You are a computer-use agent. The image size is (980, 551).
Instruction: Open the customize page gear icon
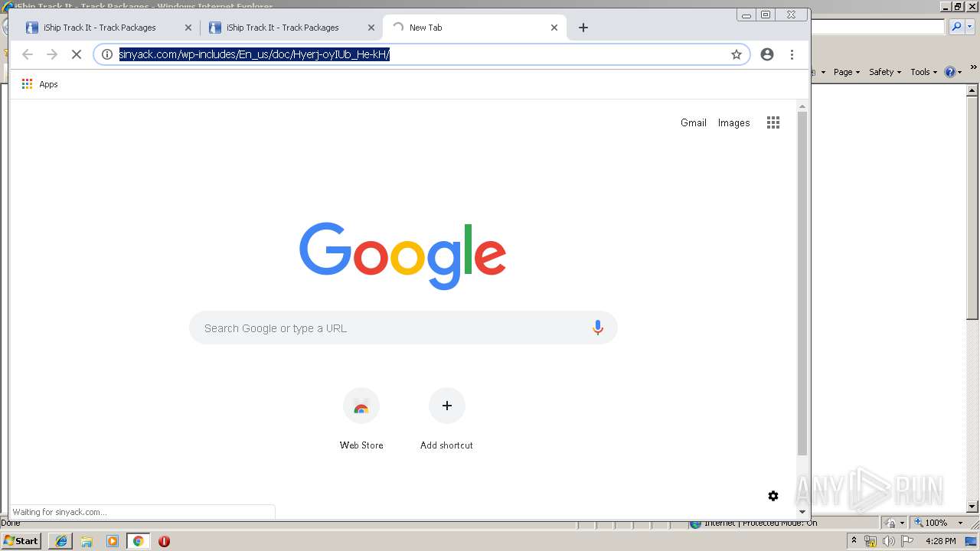click(x=773, y=496)
